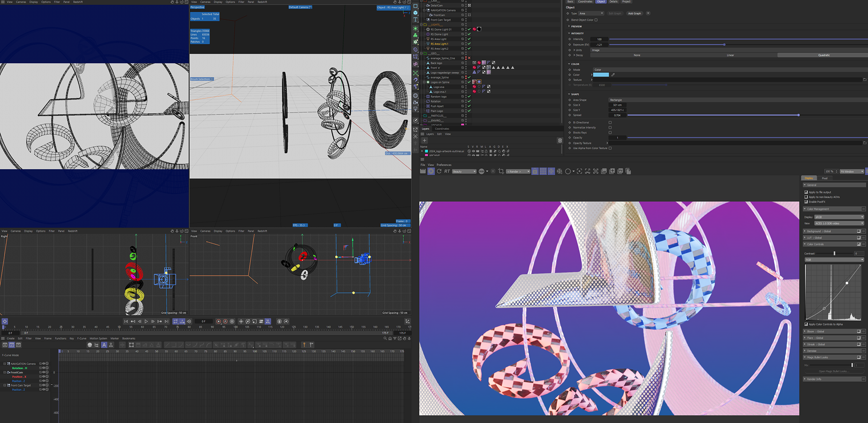Adjust the Exposure (EV) slider handle
This screenshot has width=868, height=423.
724,45
